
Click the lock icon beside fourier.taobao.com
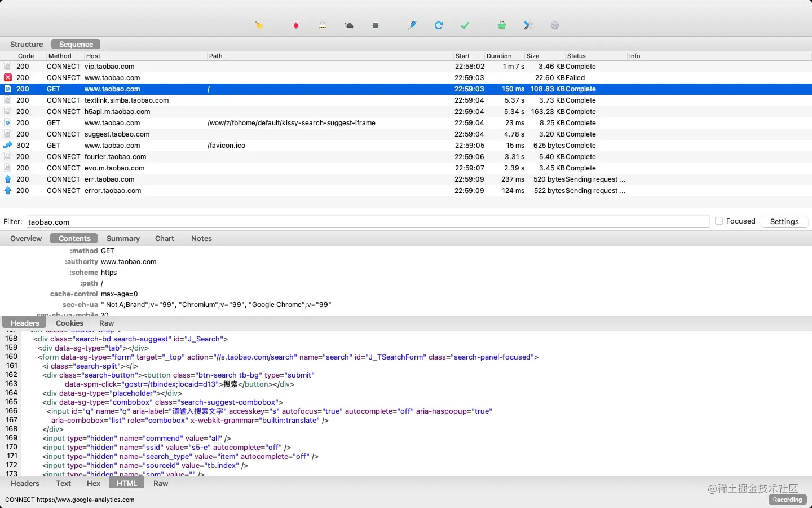(x=8, y=157)
